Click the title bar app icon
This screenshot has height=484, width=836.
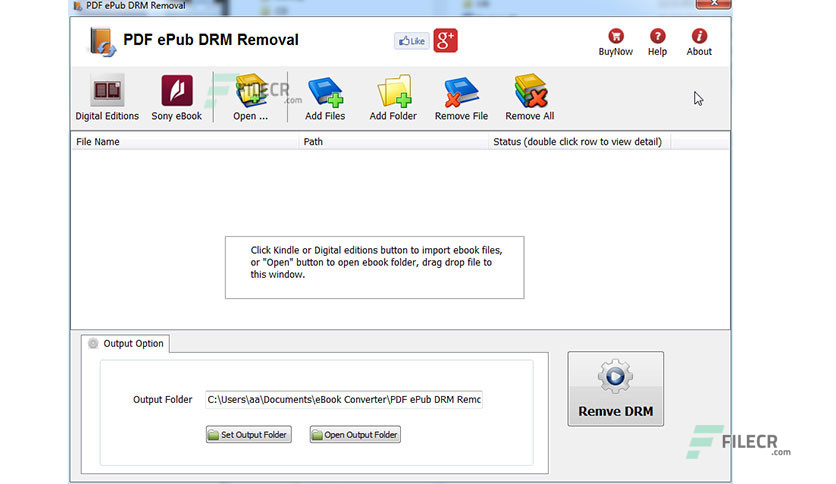click(78, 6)
